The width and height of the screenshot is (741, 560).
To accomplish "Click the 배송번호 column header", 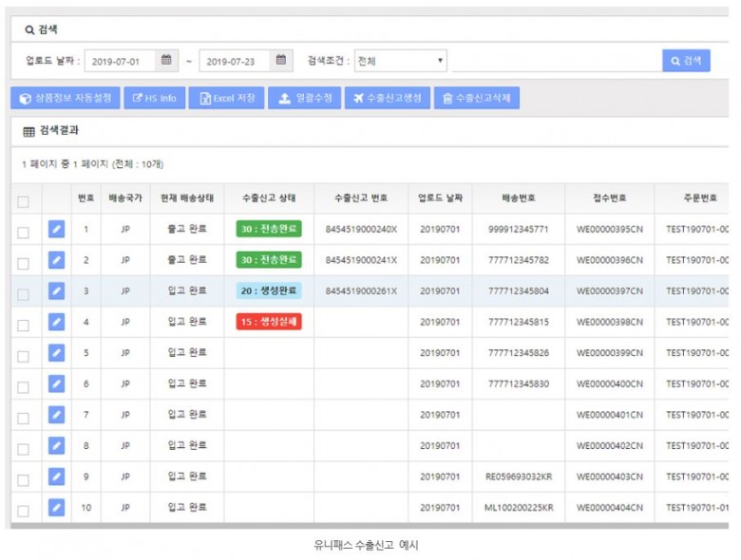I will coord(519,197).
